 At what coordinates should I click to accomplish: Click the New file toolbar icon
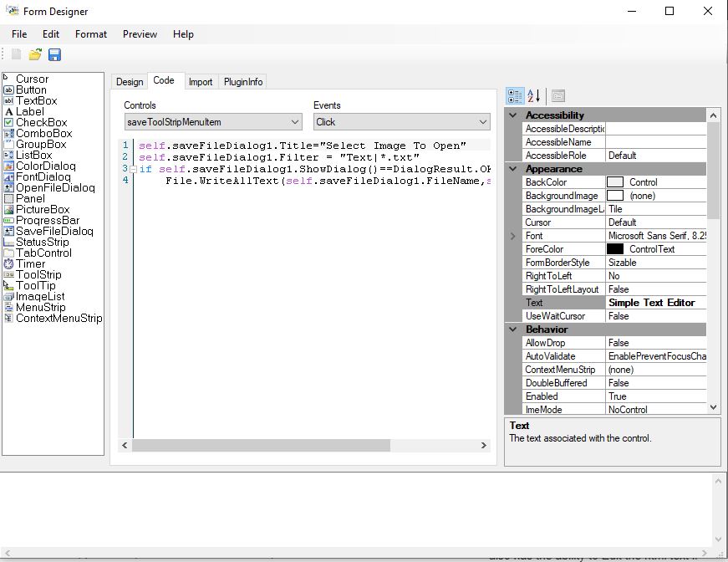16,55
